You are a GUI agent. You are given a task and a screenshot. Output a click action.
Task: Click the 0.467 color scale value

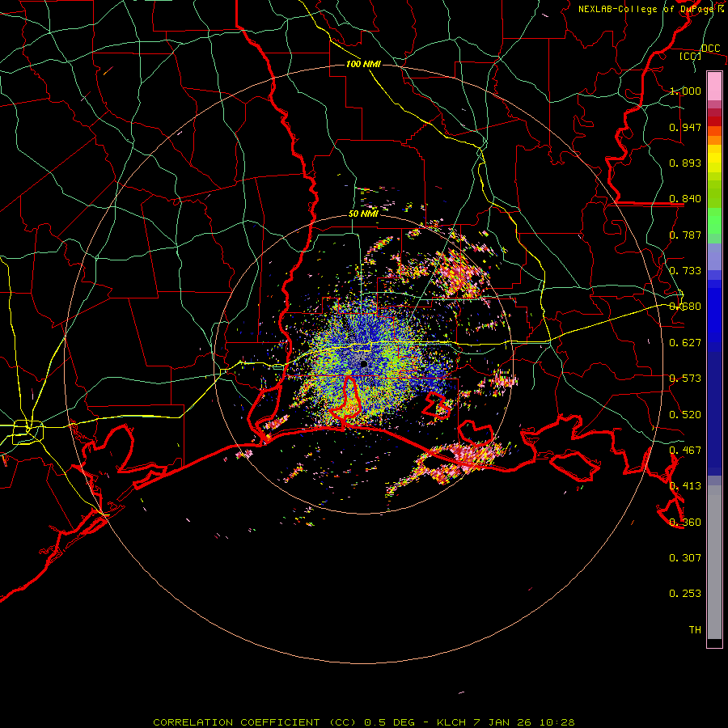pos(685,451)
